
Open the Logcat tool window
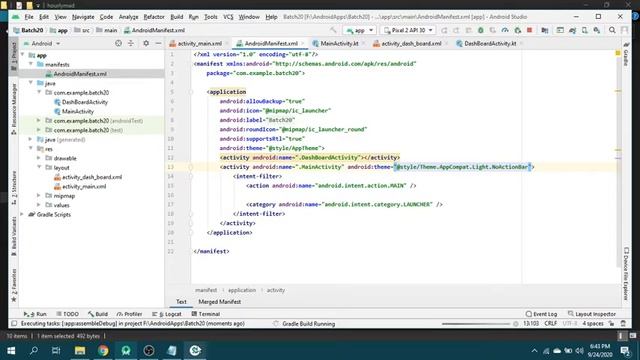[167, 314]
